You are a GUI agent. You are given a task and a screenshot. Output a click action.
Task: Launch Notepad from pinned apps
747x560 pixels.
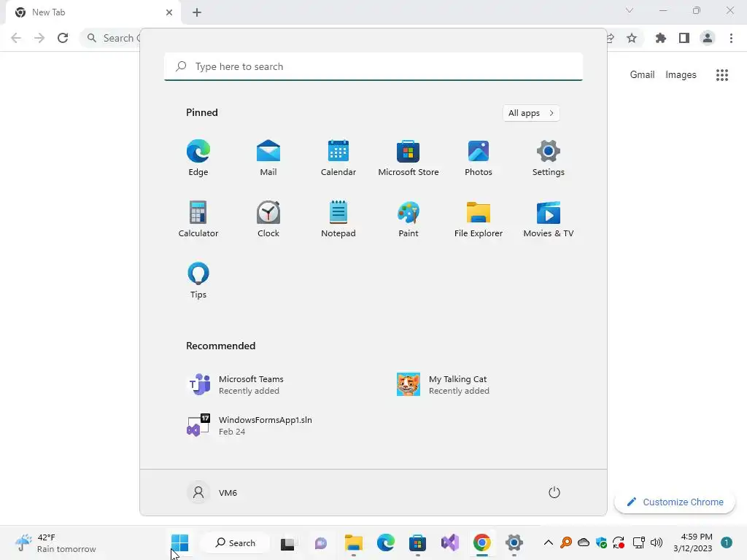[338, 219]
